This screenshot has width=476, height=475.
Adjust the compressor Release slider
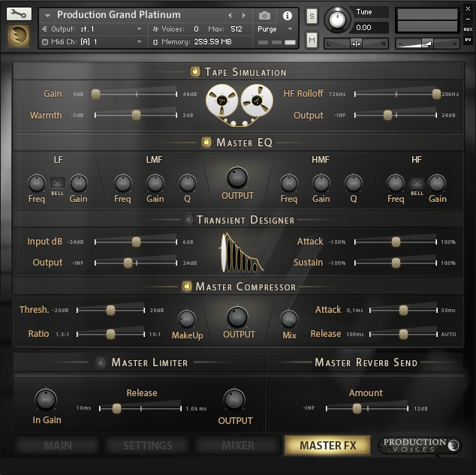pyautogui.click(x=403, y=334)
